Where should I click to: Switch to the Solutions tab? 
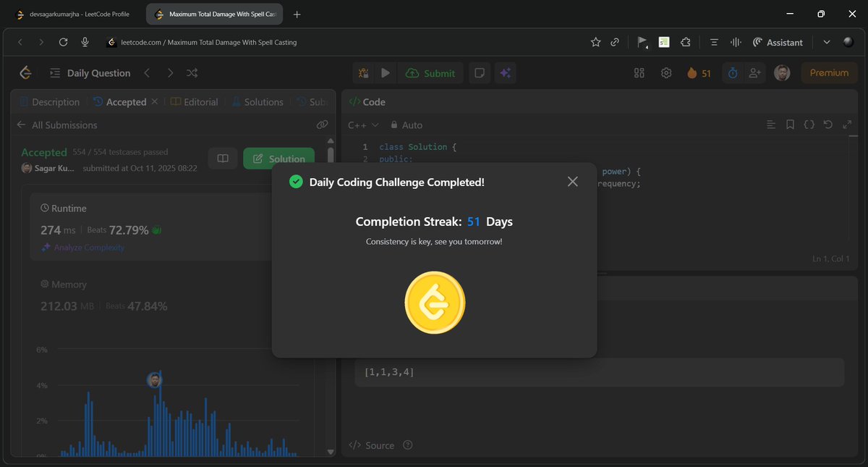(257, 102)
